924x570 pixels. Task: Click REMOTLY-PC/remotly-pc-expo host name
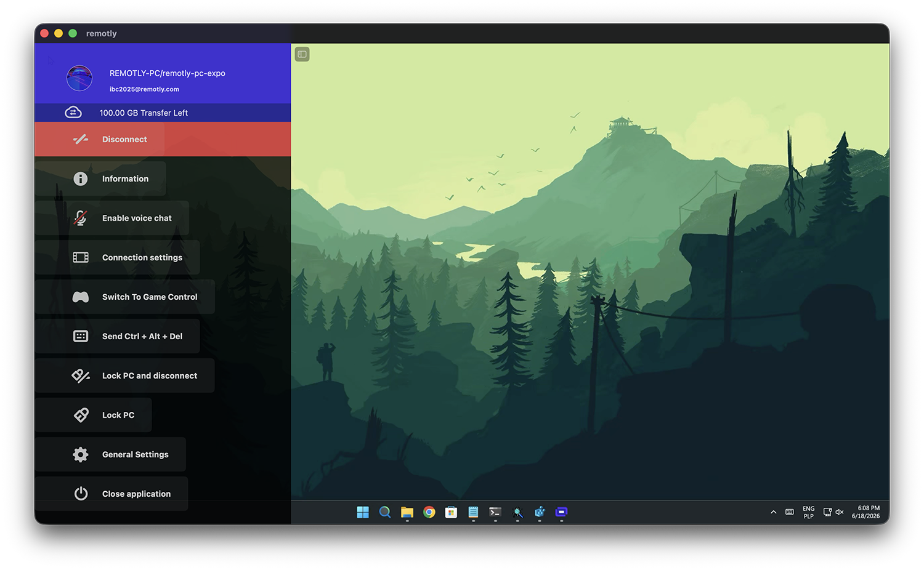(168, 73)
